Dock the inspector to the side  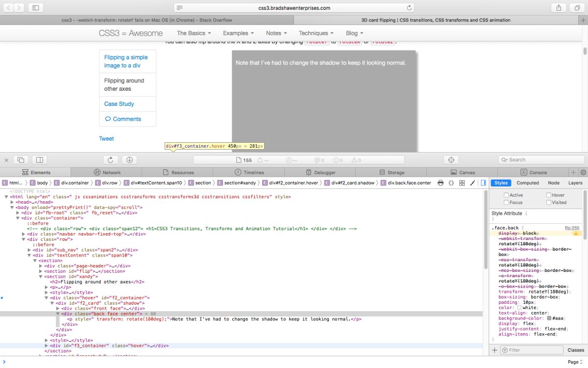coord(40,160)
